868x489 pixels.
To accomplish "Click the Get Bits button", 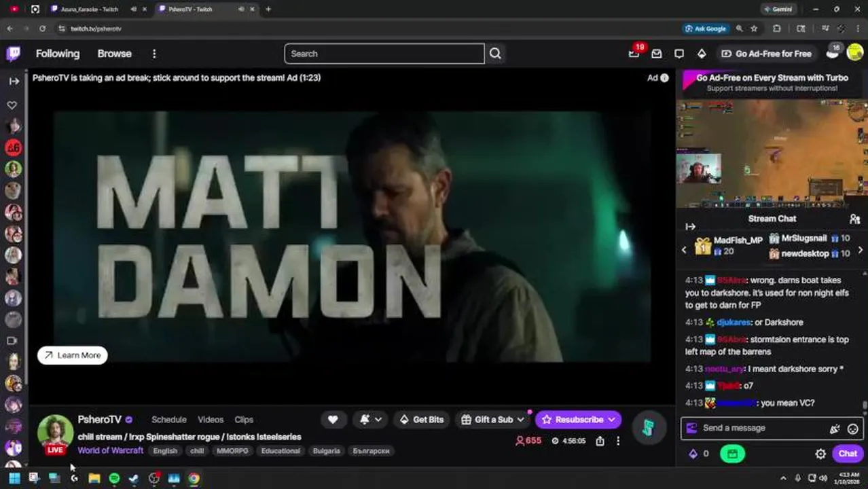I will [x=421, y=420].
